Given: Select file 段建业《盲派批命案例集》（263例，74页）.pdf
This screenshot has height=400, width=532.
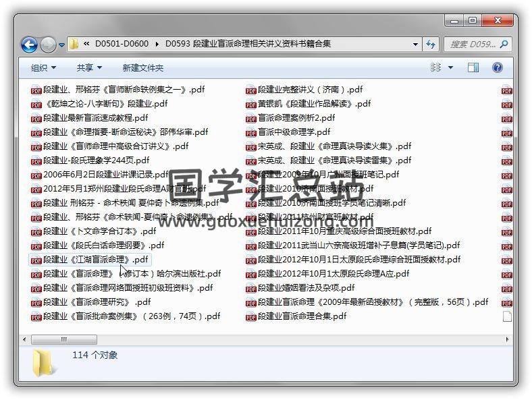Looking at the screenshot, I should tap(126, 316).
